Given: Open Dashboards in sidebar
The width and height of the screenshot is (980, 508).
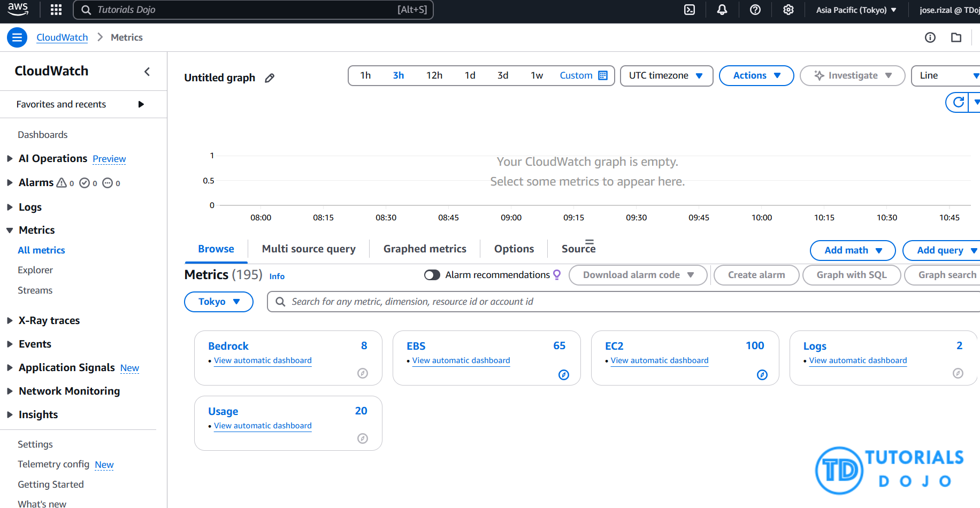Looking at the screenshot, I should tap(43, 135).
